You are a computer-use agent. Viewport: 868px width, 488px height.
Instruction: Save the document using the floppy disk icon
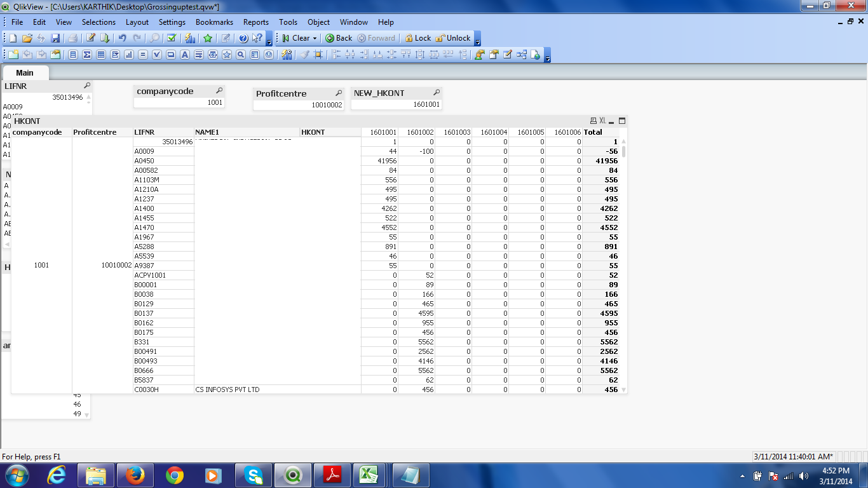click(55, 38)
